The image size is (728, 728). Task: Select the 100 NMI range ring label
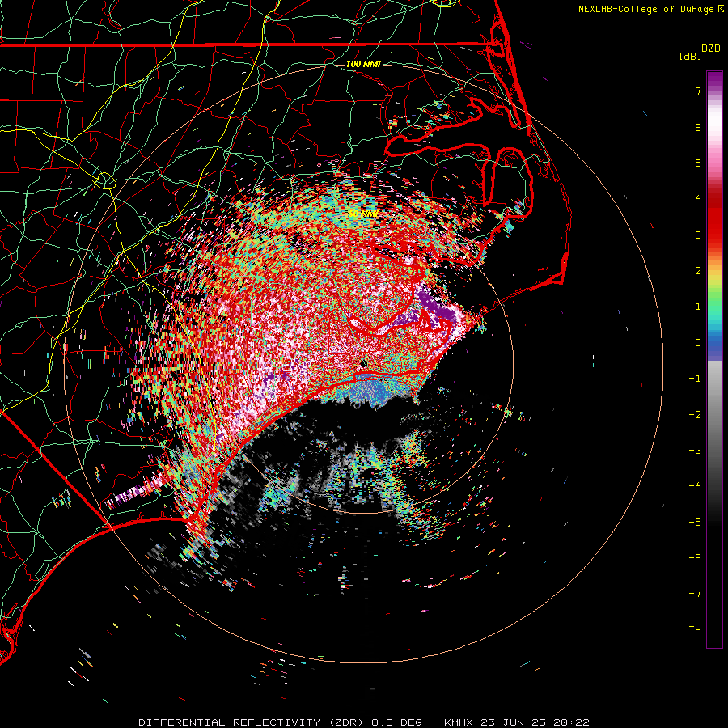[363, 64]
